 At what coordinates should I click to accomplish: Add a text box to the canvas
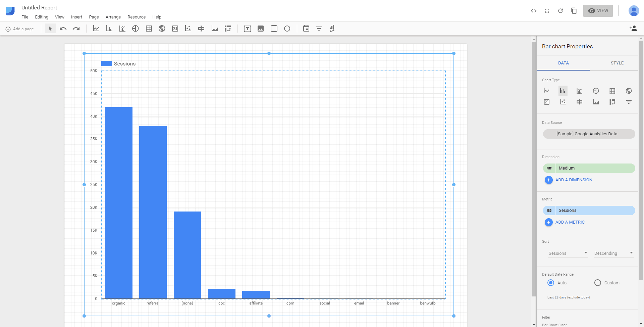point(247,29)
